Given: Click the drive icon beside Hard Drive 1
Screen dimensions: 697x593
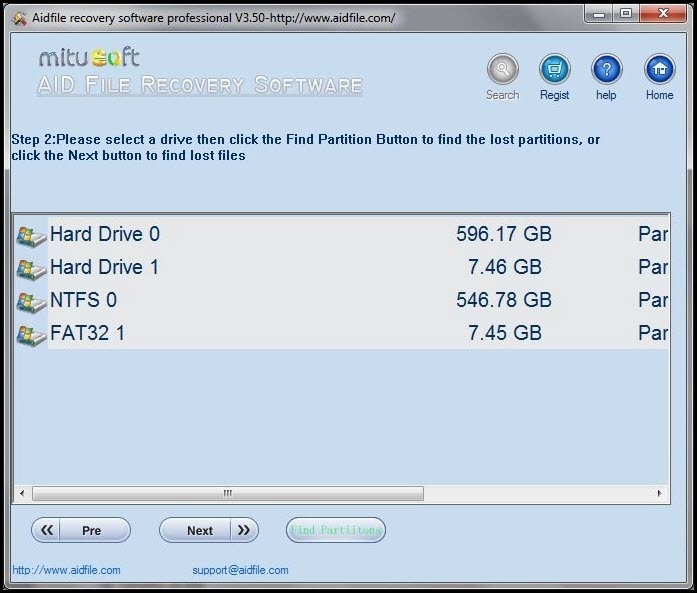Looking at the screenshot, I should (31, 269).
